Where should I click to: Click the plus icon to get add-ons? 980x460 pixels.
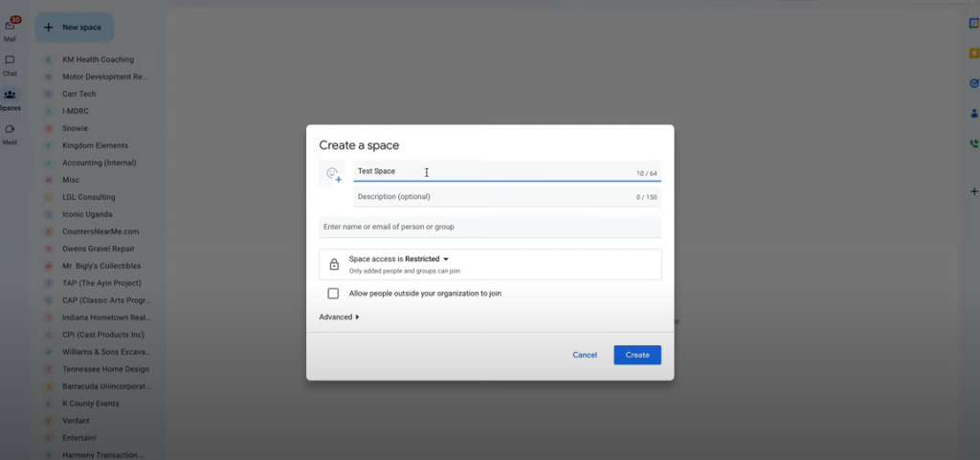[973, 191]
